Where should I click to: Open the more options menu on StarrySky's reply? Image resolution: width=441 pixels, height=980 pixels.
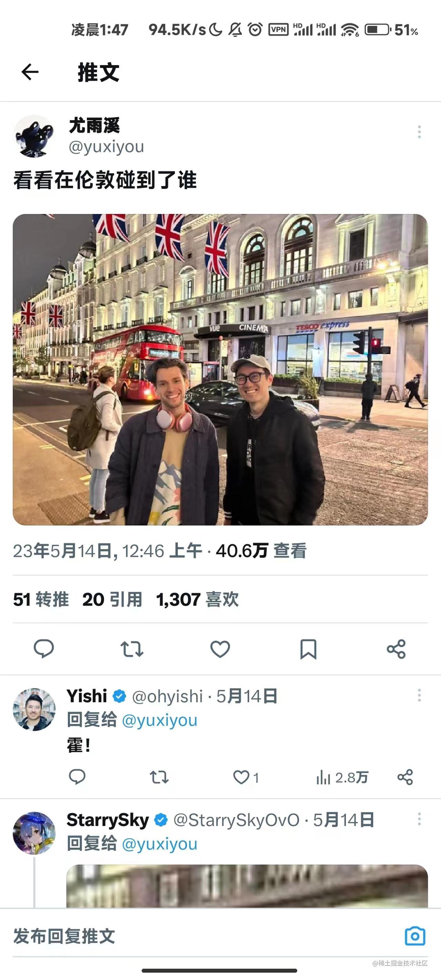(x=419, y=819)
